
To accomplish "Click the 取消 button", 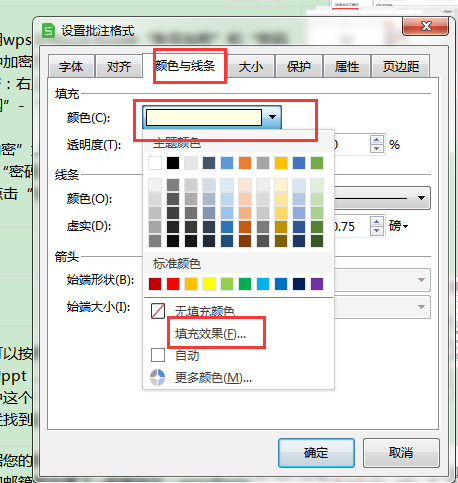I will (x=401, y=452).
